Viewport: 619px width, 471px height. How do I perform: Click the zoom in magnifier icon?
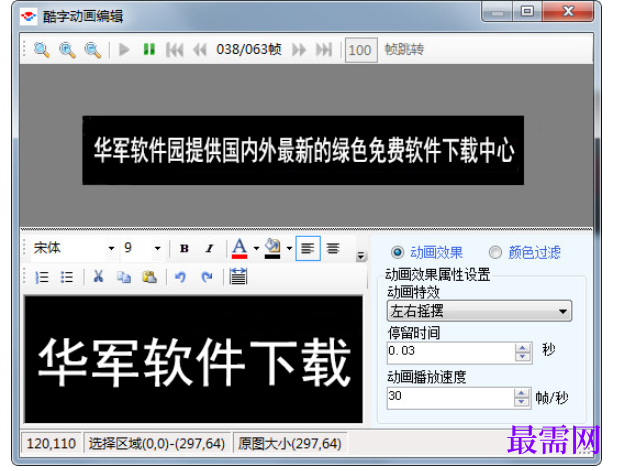pyautogui.click(x=67, y=50)
